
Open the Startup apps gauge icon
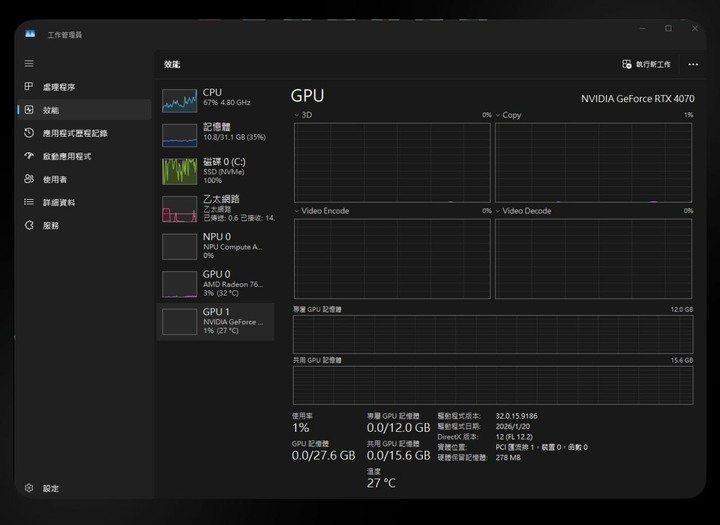pyautogui.click(x=29, y=156)
